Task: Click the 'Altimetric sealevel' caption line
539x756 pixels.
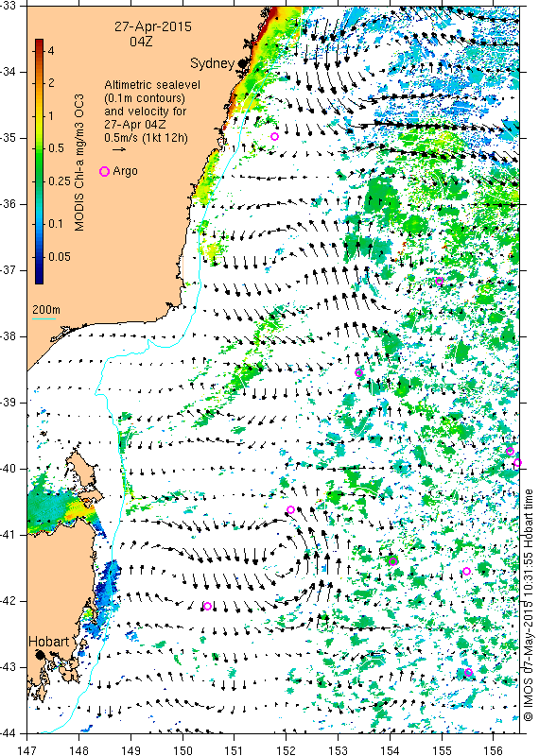Action: pyautogui.click(x=152, y=85)
